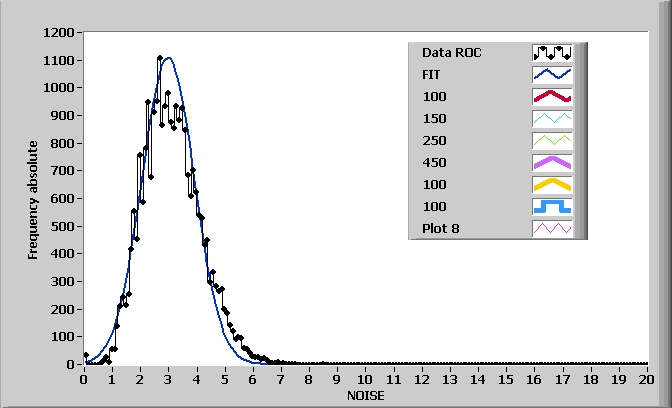Select the FIT legend label

[x=432, y=74]
